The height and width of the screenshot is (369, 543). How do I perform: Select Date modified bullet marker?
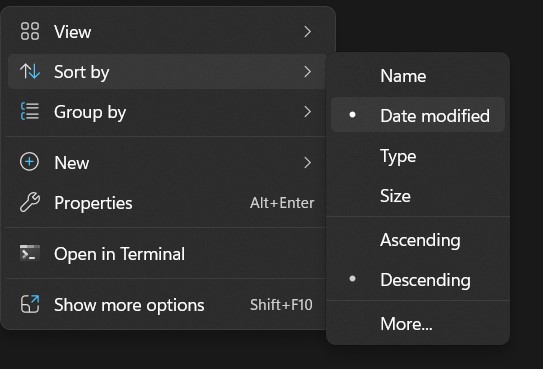click(x=353, y=115)
